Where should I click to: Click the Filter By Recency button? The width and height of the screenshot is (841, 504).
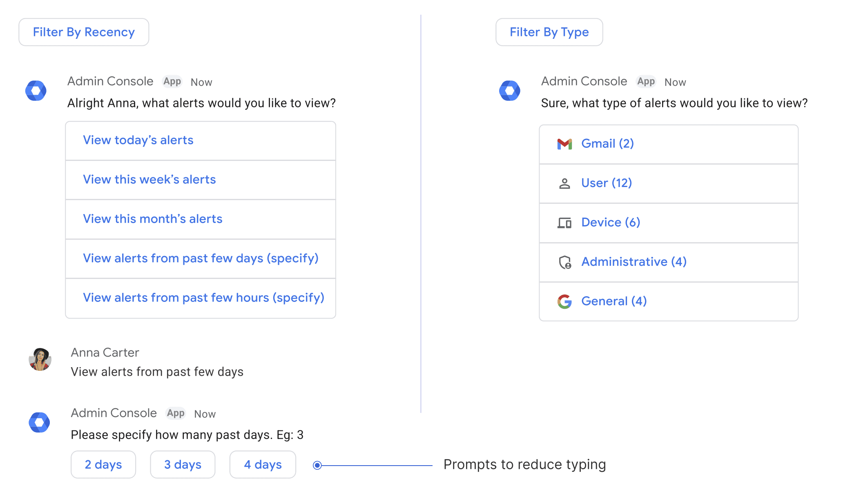coord(84,32)
